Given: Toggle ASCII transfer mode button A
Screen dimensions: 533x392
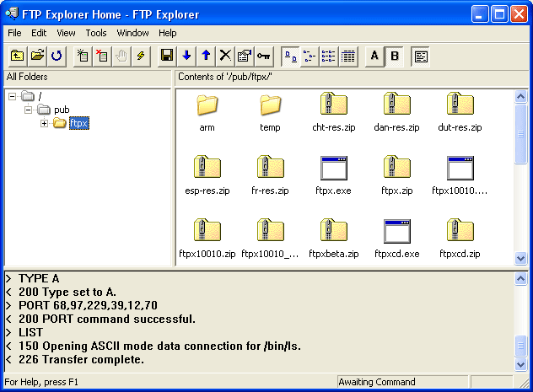Looking at the screenshot, I should tap(374, 56).
